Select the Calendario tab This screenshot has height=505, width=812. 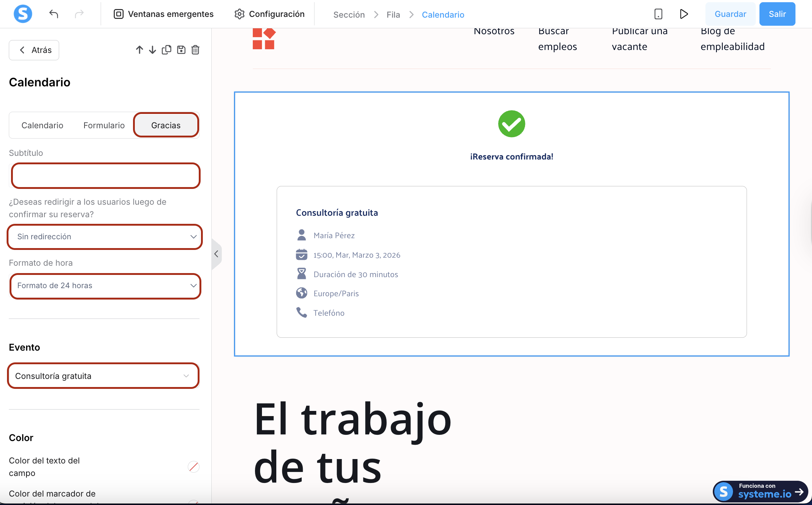pos(42,125)
